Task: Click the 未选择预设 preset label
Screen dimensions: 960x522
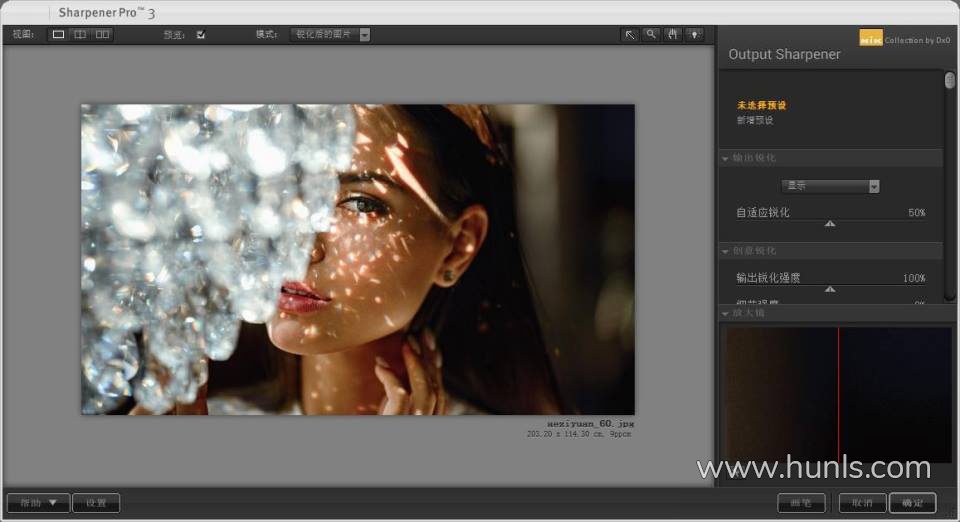Action: 761,105
